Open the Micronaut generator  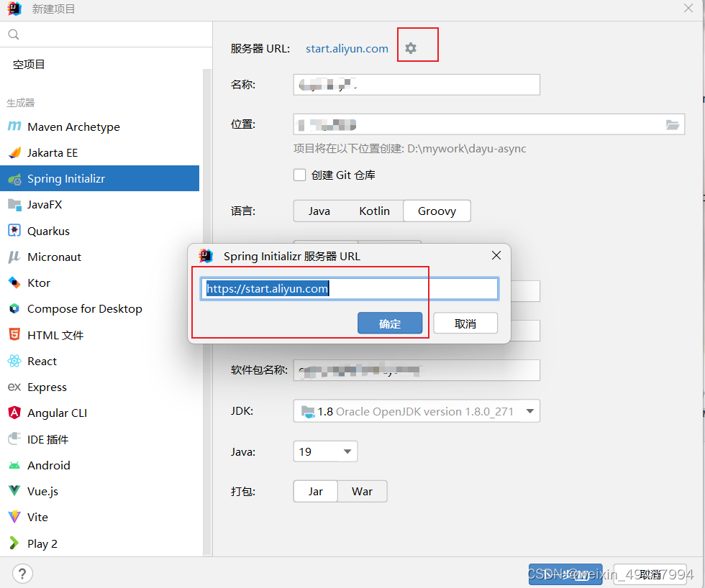point(54,257)
